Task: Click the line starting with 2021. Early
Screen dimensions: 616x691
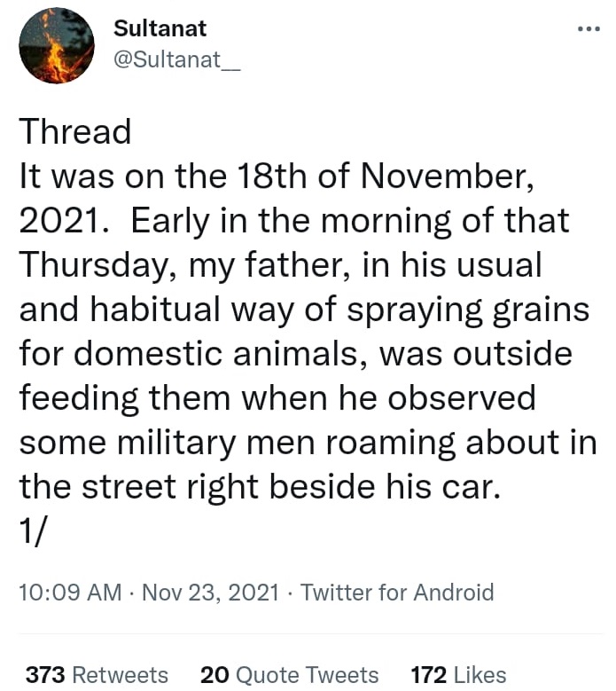Action: point(293,221)
